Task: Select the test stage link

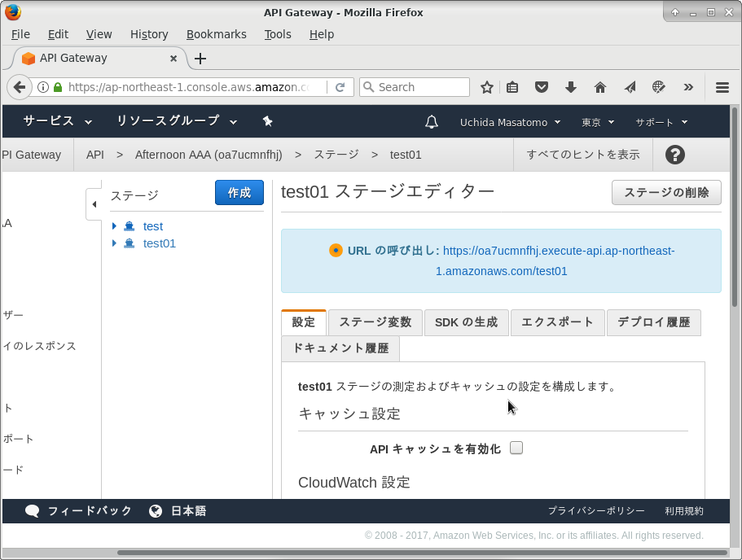Action: pos(153,226)
